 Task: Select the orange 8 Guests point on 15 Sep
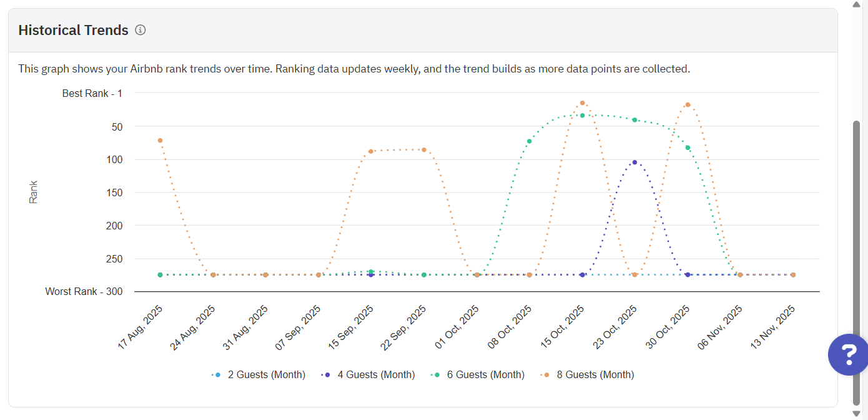click(x=371, y=151)
